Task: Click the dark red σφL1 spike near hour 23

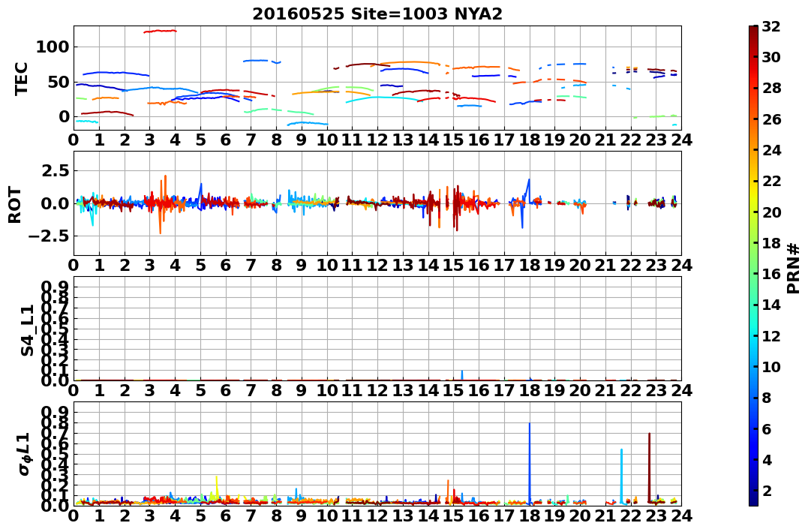Action: pyautogui.click(x=649, y=467)
